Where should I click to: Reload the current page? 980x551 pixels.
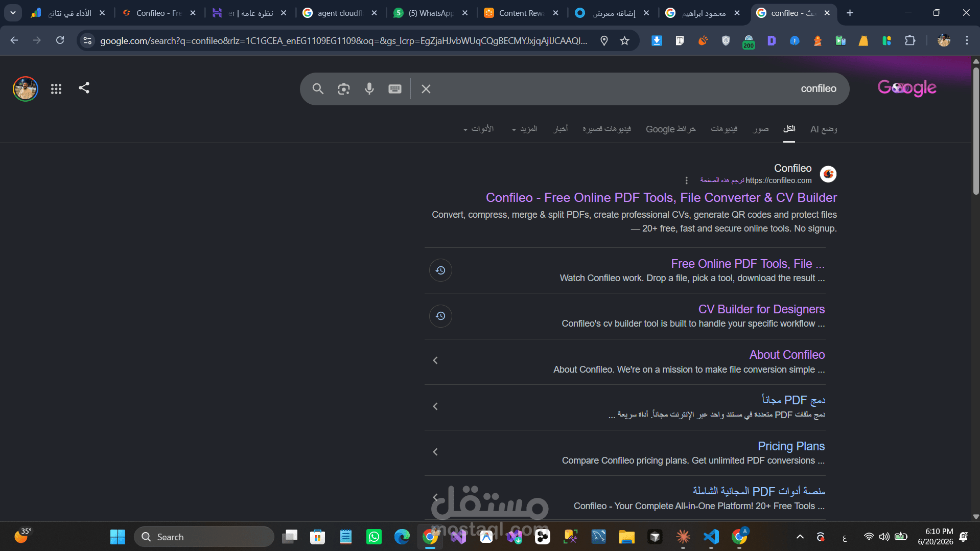[60, 40]
